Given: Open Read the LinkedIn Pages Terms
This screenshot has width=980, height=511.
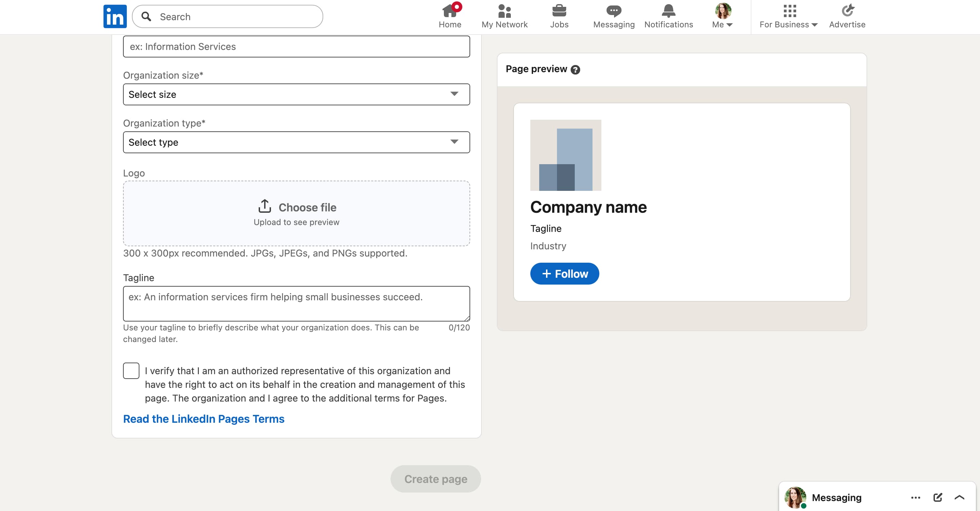Looking at the screenshot, I should point(204,419).
